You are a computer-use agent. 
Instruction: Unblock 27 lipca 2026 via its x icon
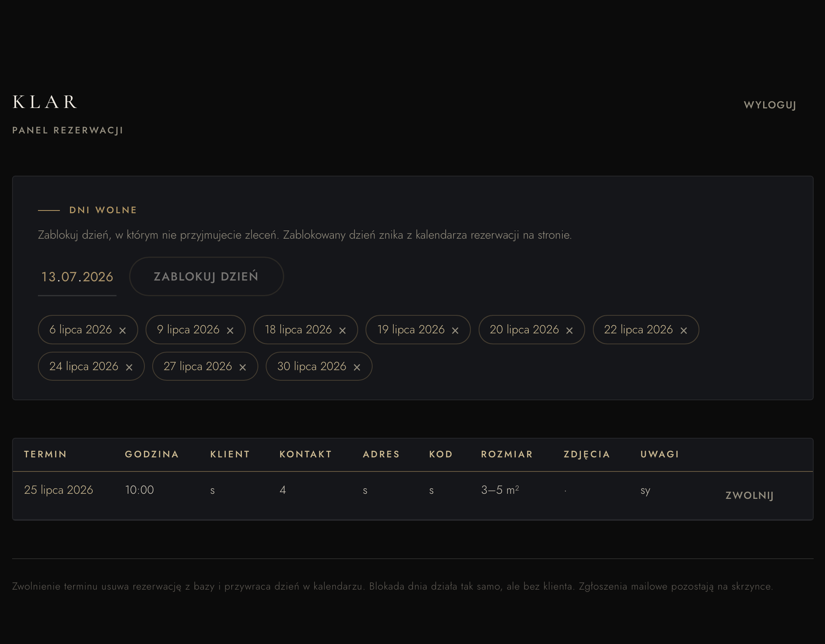coord(243,367)
